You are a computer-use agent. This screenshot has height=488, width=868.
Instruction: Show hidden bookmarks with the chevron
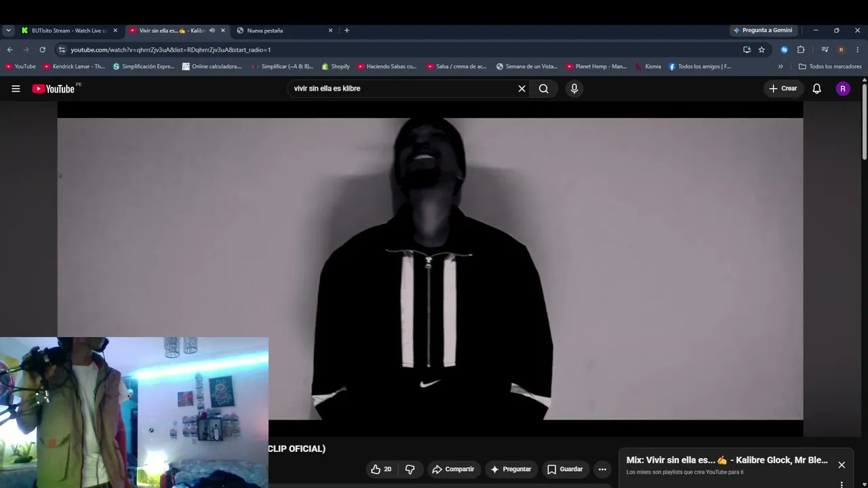(x=781, y=66)
